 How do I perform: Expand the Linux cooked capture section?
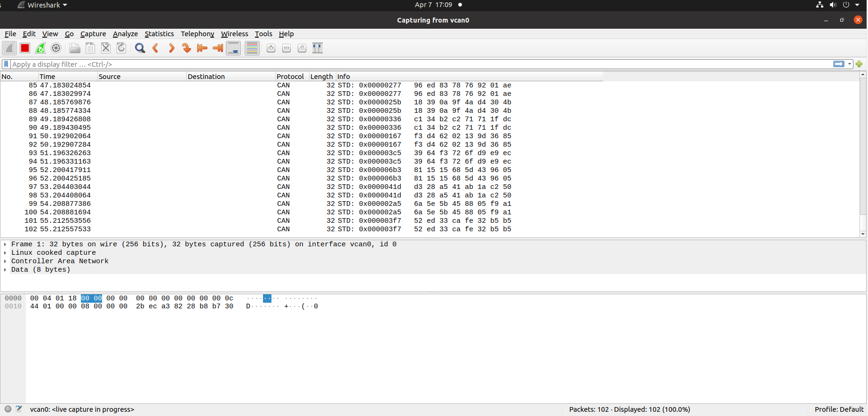pyautogui.click(x=5, y=253)
